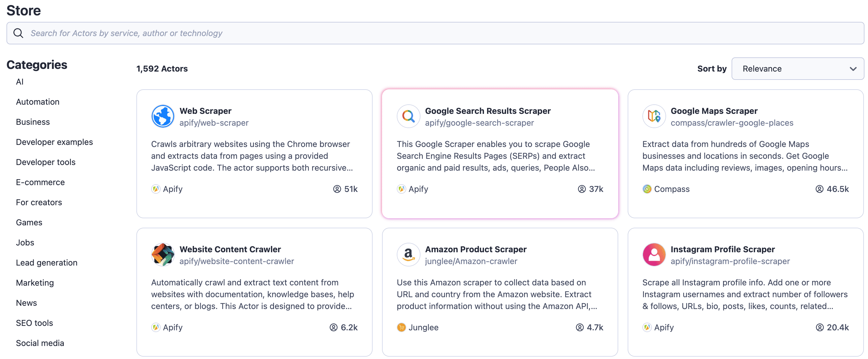Open the Sort by Relevance dropdown
Image resolution: width=868 pixels, height=359 pixels.
(x=797, y=69)
